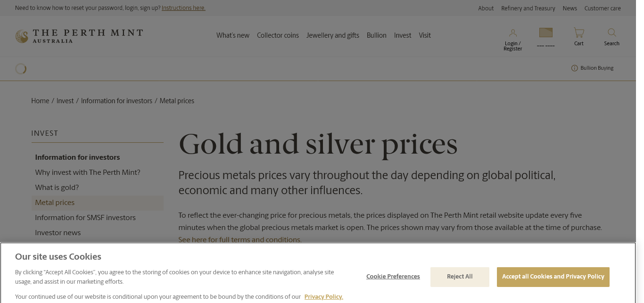Click the gold placeholder icon beside Cart
Screen dimensions: 644x303
point(545,33)
